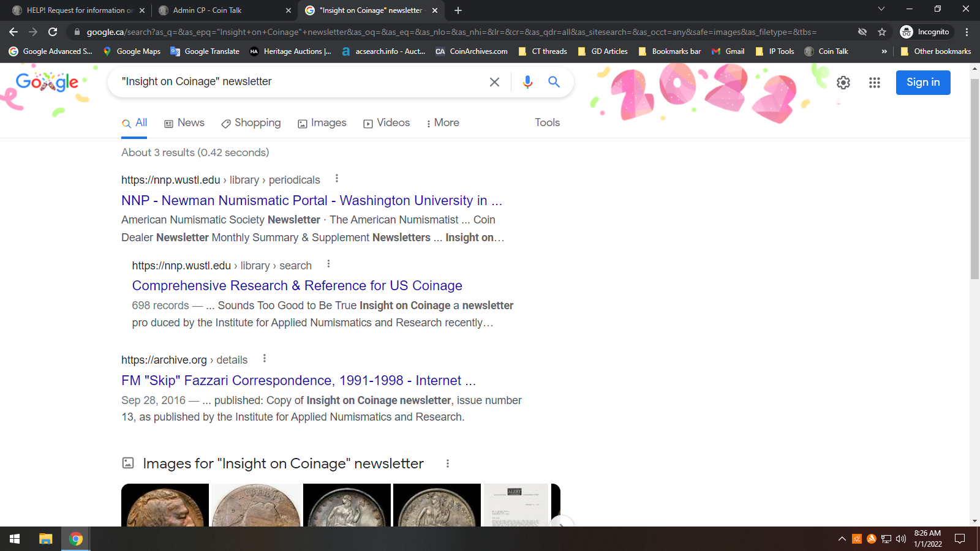Open the NNP - Newman Numismatic Portal result
This screenshot has height=551, width=980.
tap(312, 201)
